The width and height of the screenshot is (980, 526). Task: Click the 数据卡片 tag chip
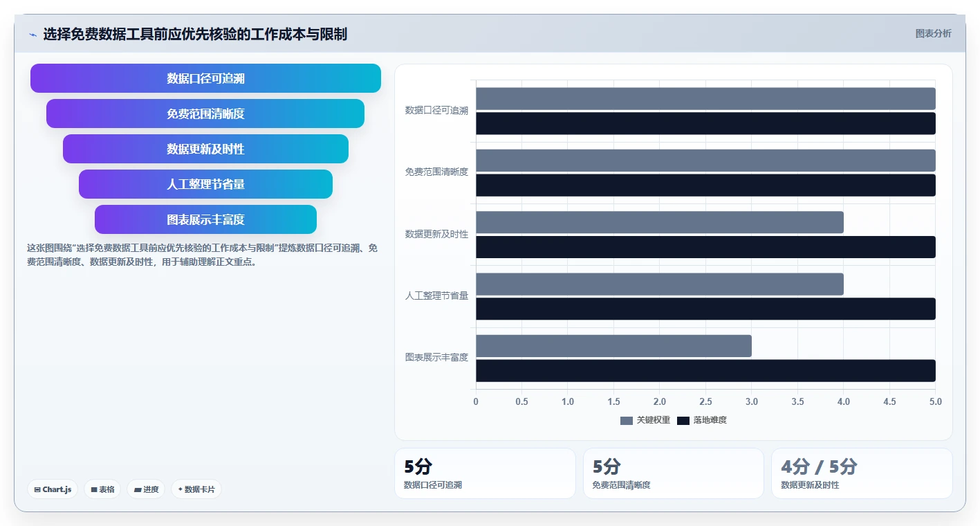(x=196, y=489)
